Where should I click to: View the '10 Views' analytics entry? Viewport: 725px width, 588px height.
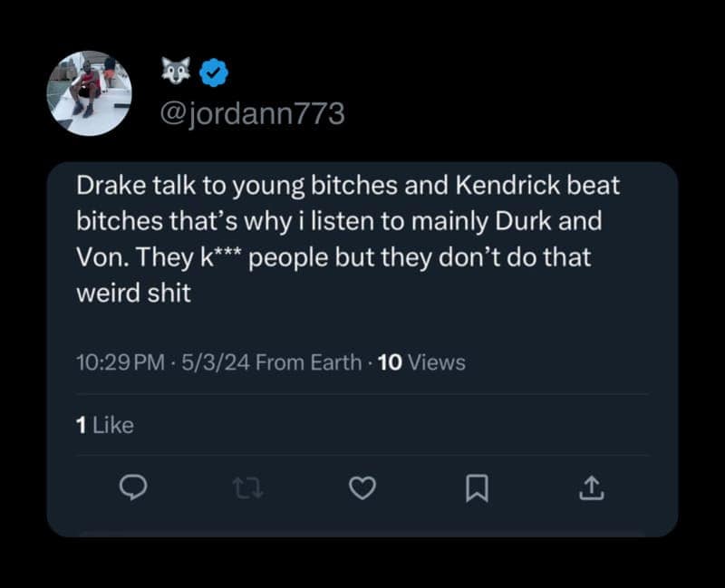click(x=421, y=361)
